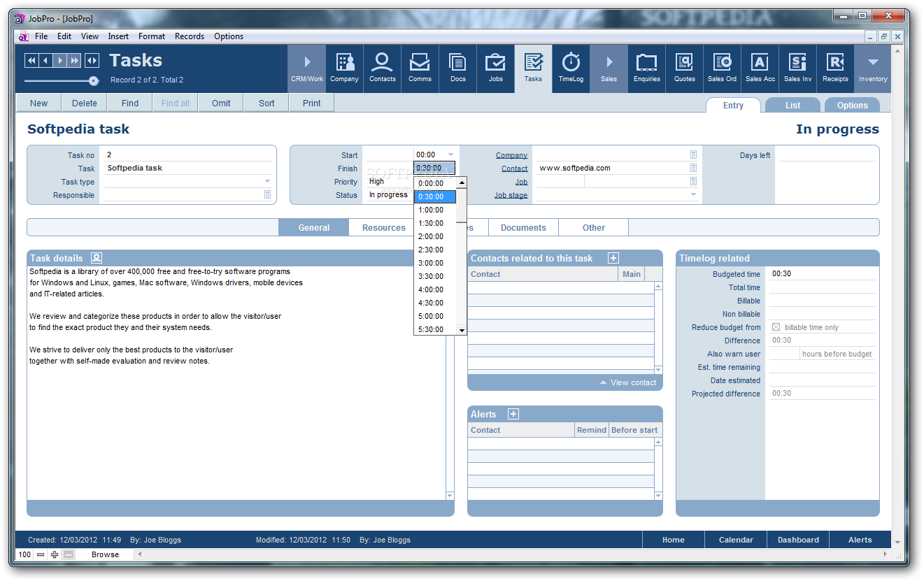924x581 pixels.
Task: Open the Quotes module icon
Action: coord(684,68)
